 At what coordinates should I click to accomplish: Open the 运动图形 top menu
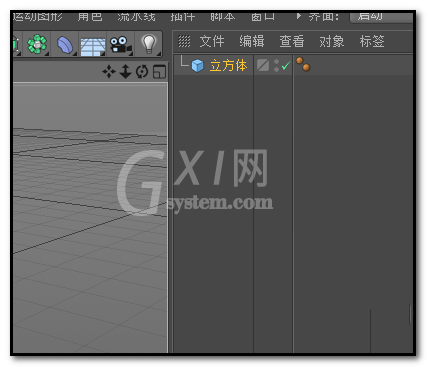point(38,16)
